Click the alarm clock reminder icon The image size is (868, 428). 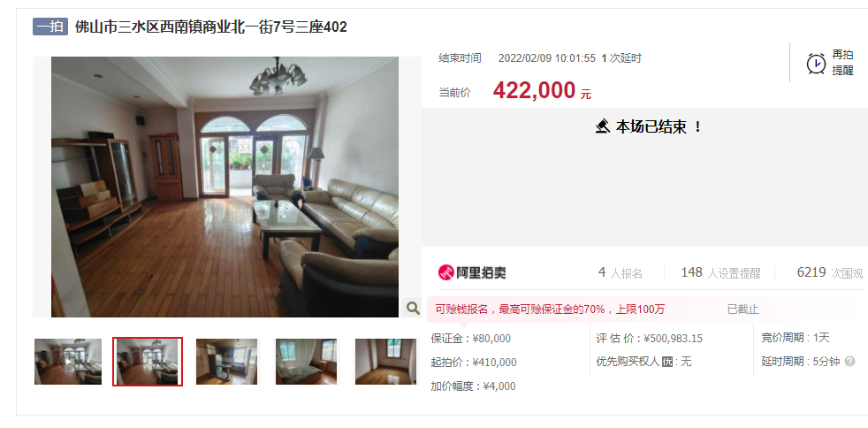[x=816, y=63]
